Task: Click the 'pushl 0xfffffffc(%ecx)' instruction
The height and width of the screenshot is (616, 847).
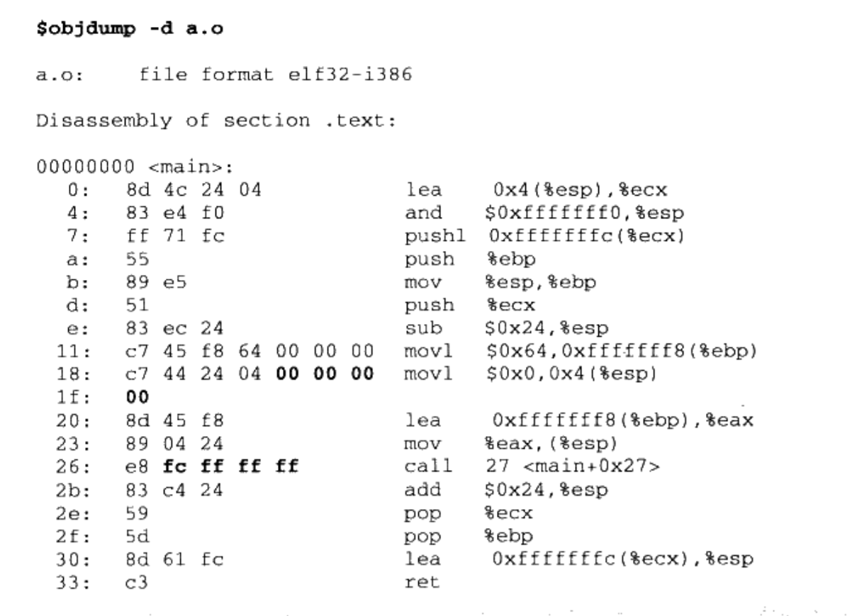Action: (544, 235)
